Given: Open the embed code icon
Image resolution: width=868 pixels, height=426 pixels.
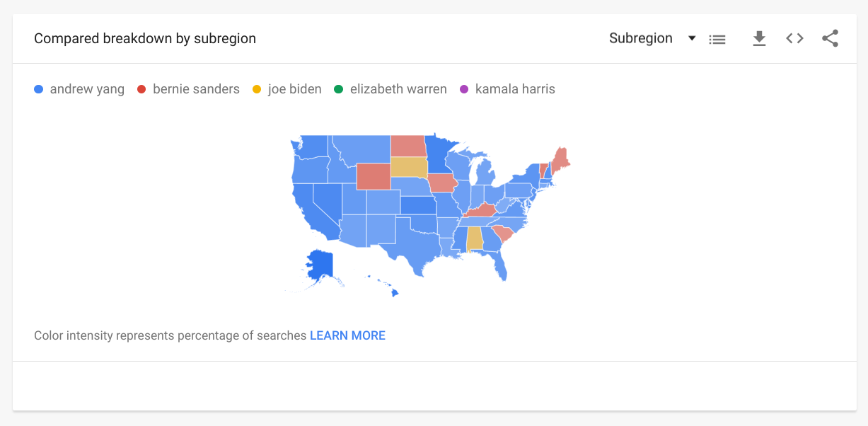Looking at the screenshot, I should point(794,38).
